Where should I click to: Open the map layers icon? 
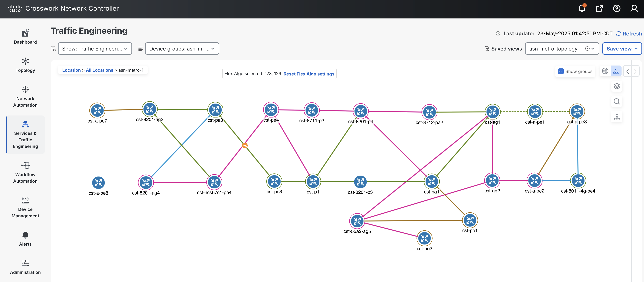click(x=616, y=86)
